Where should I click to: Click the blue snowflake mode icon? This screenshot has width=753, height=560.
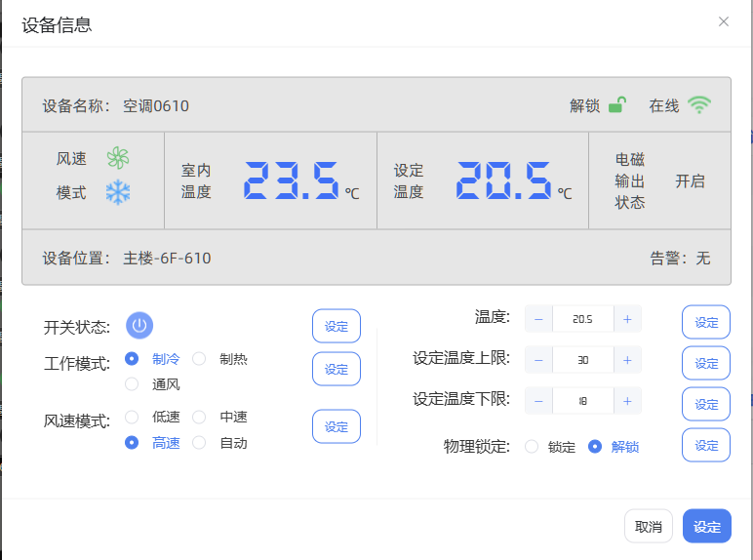(118, 192)
